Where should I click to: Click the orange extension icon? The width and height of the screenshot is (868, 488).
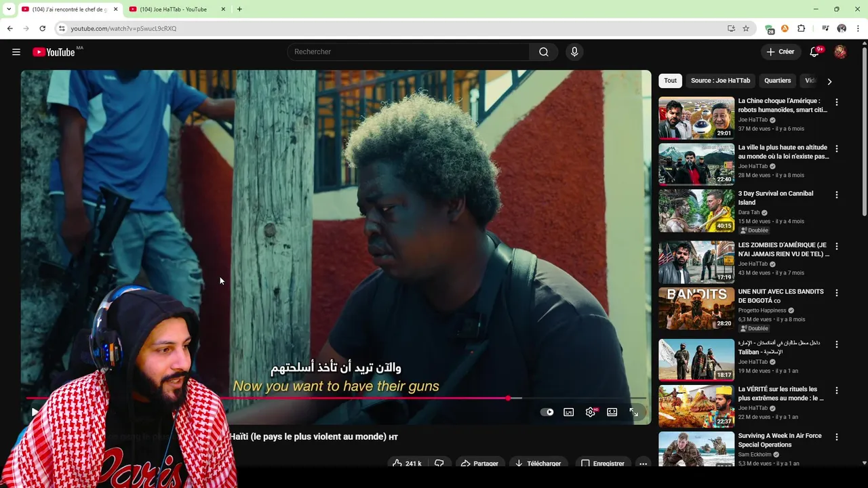click(785, 28)
